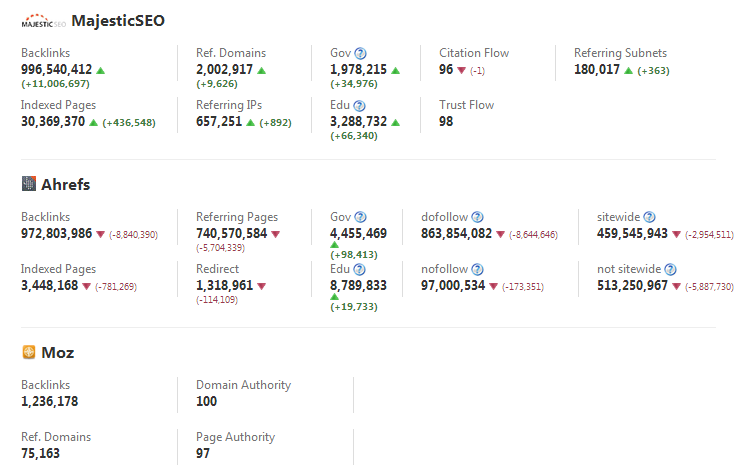The image size is (750, 476).
Task: Click the Ahrefs section heading
Action: click(65, 184)
